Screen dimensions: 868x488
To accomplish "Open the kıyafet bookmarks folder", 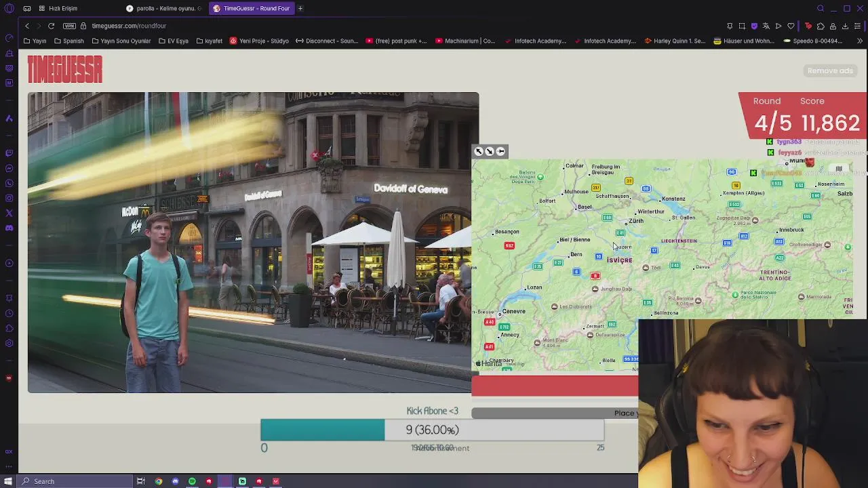I will click(x=210, y=41).
